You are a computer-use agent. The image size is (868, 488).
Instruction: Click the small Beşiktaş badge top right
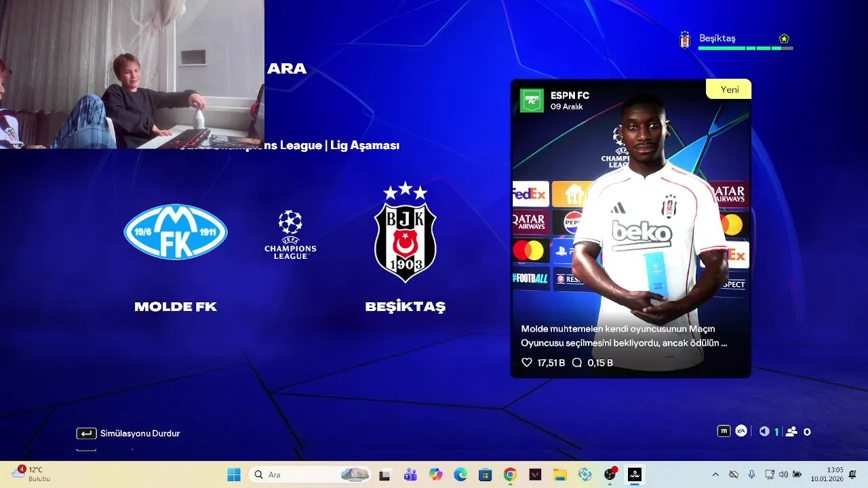[x=685, y=40]
